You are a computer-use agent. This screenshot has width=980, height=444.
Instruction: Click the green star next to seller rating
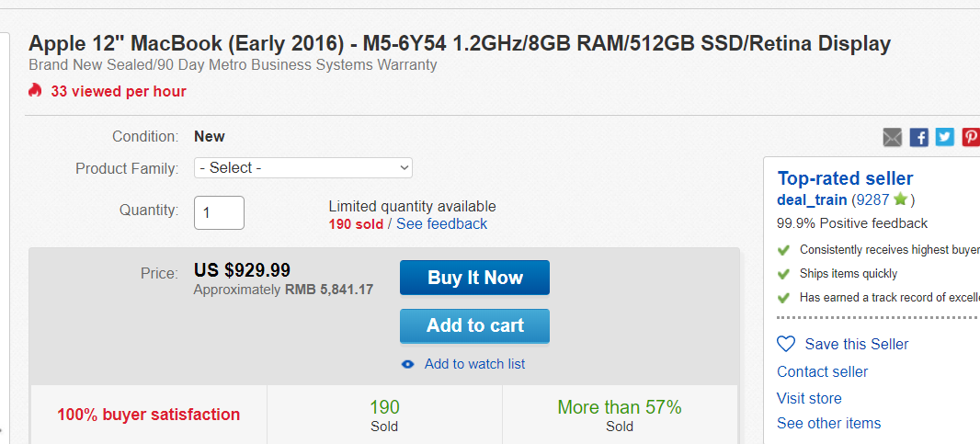point(900,199)
